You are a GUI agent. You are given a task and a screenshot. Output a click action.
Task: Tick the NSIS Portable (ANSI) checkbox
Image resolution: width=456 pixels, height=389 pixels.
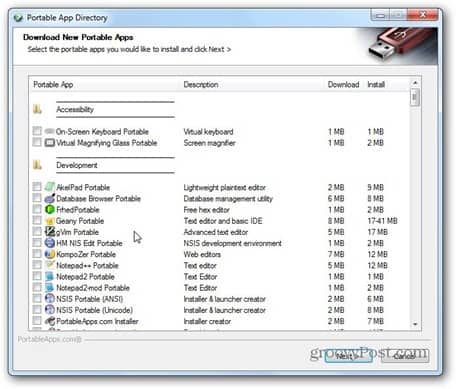click(37, 299)
